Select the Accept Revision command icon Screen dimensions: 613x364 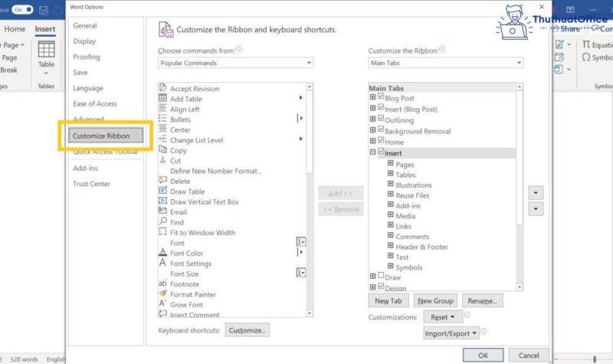pyautogui.click(x=162, y=88)
